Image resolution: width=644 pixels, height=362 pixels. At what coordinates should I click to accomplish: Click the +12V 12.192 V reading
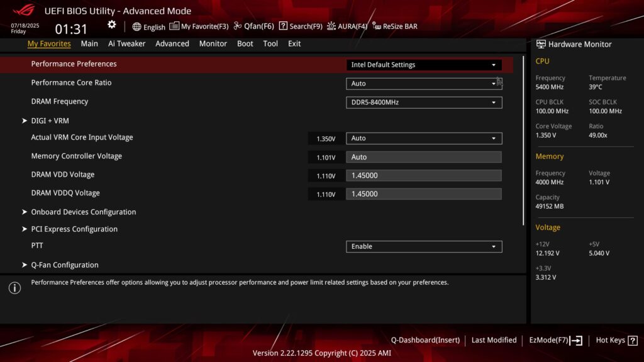[547, 253]
